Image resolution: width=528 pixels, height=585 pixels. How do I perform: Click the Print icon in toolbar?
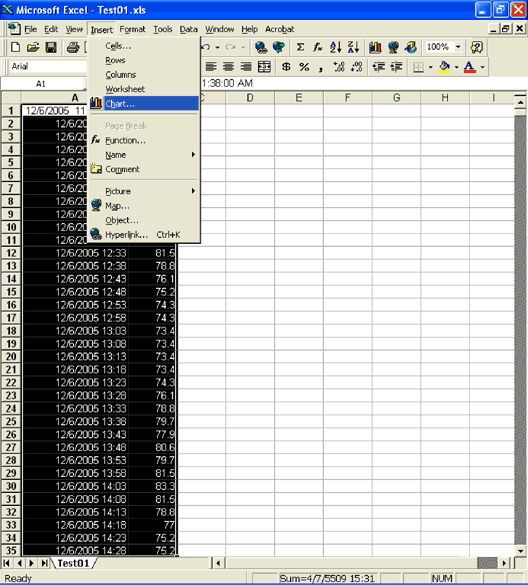click(73, 47)
